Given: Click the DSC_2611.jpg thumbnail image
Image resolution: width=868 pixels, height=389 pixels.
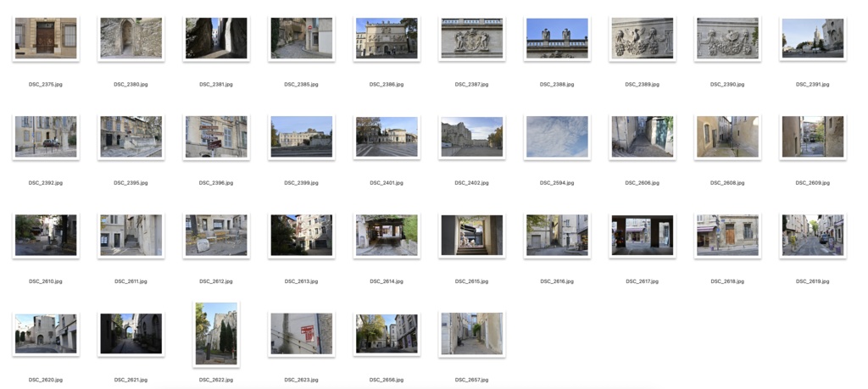Looking at the screenshot, I should [131, 235].
